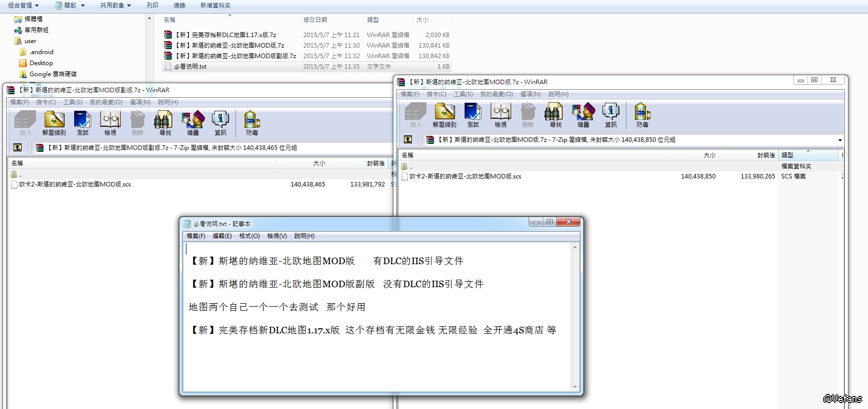Click Notepad vertical scrollbar down arrow

[575, 387]
